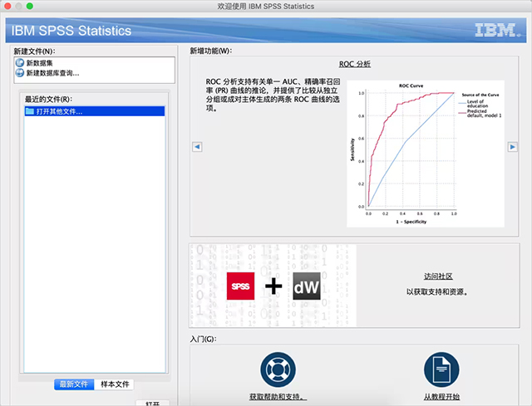Click the IBM logo in the banner
The image size is (532, 406).
click(x=497, y=30)
